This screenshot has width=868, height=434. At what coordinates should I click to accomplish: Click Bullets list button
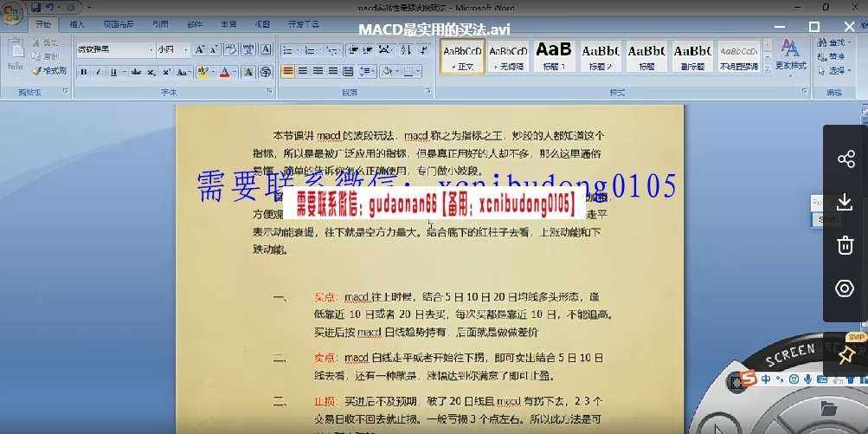(290, 50)
